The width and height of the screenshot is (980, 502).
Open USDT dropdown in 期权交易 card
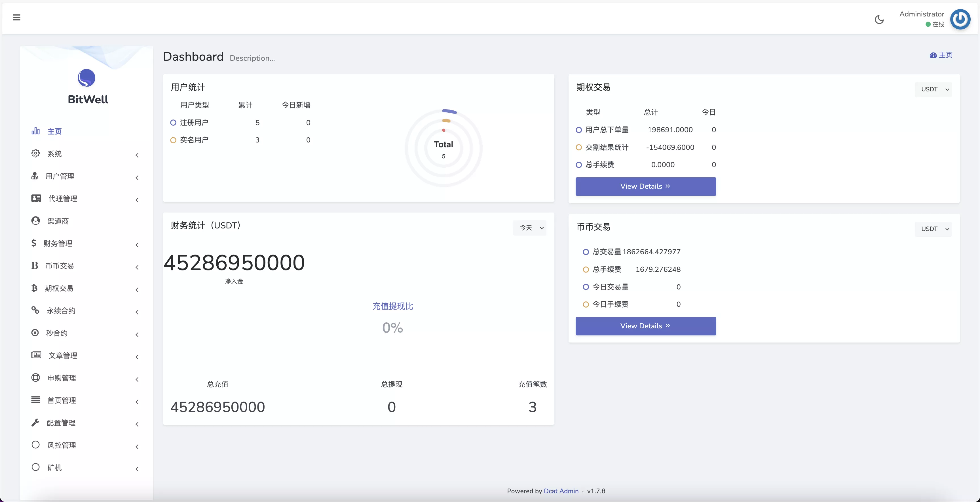click(x=933, y=89)
